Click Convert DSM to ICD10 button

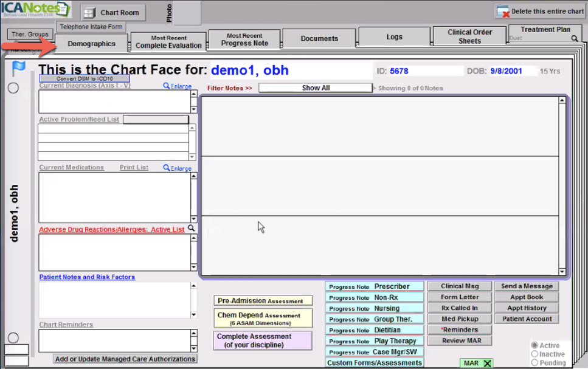pos(85,78)
